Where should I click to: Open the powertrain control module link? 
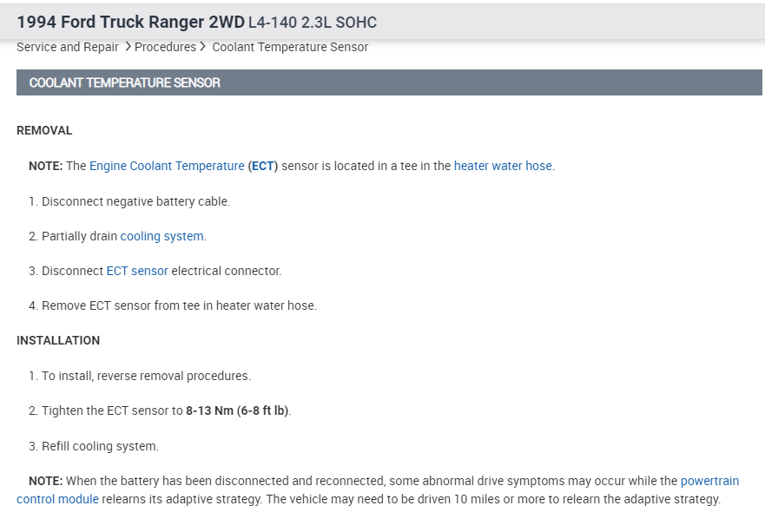tap(709, 481)
